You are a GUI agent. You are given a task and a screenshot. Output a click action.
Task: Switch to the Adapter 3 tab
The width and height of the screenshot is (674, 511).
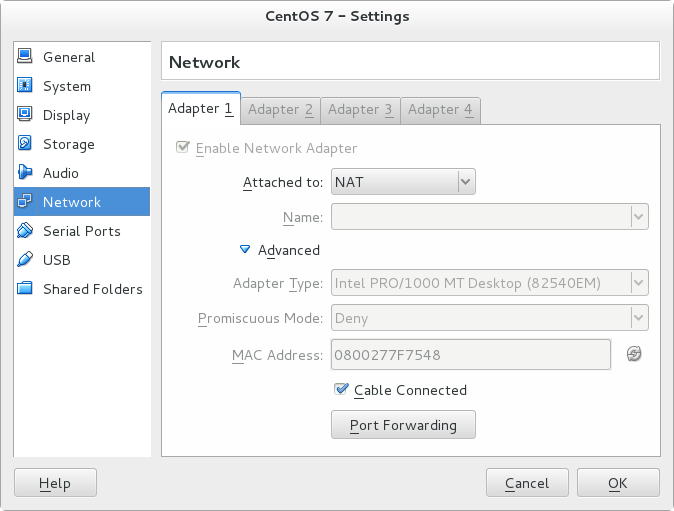pos(360,110)
